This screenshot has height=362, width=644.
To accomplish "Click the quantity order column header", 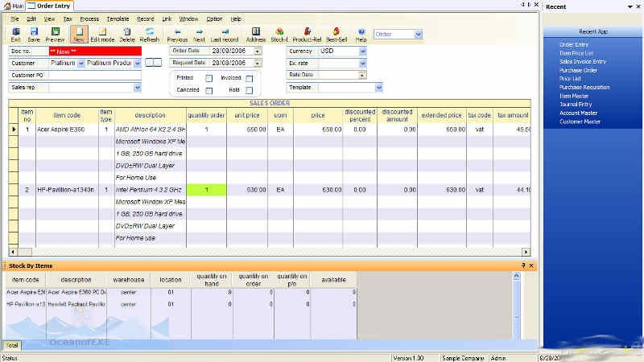I will pos(206,116).
